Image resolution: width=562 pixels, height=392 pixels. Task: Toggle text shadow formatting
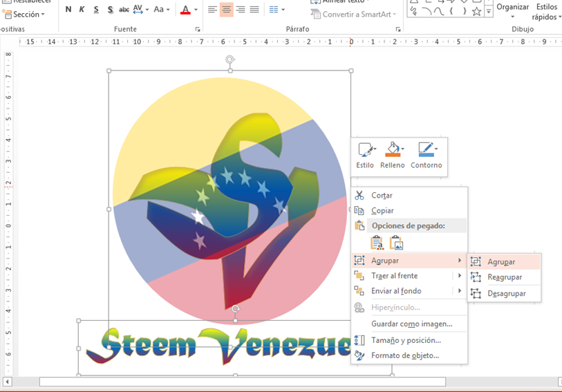tap(110, 10)
